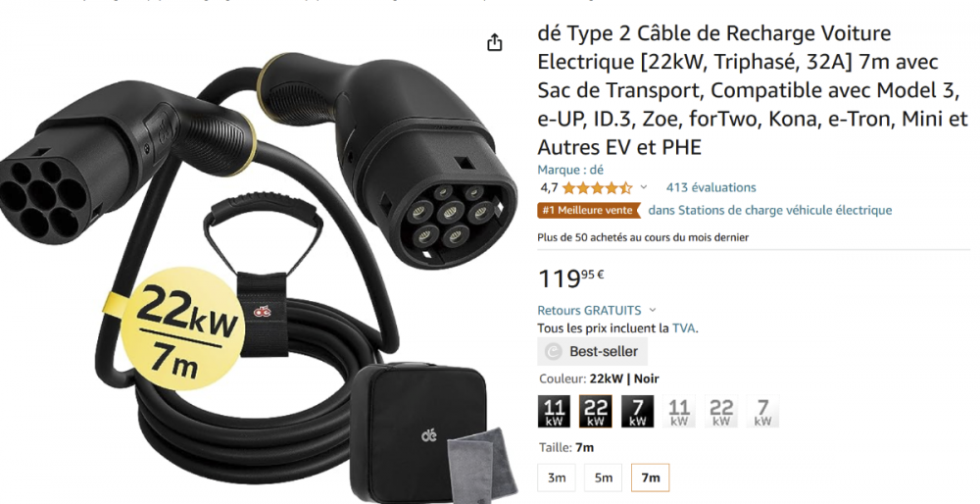
Task: Click the Best-seller badge
Action: pos(593,351)
